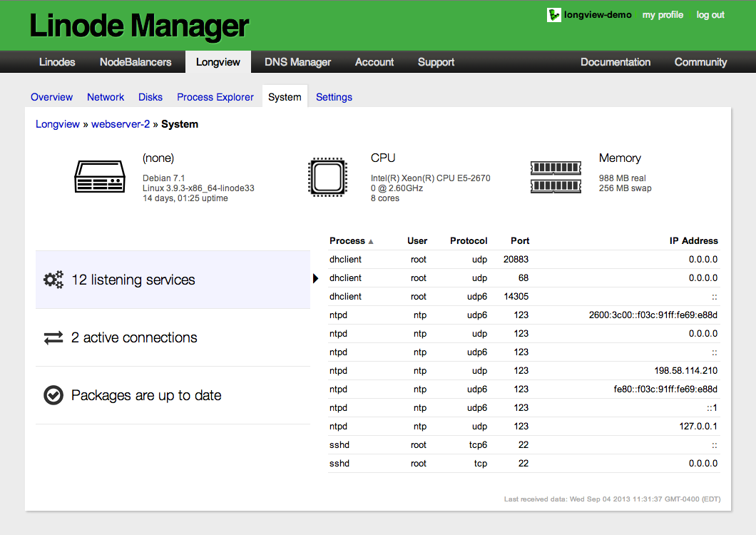The height and width of the screenshot is (535, 756).
Task: Expand the Packages are up to date section
Action: pos(146,395)
